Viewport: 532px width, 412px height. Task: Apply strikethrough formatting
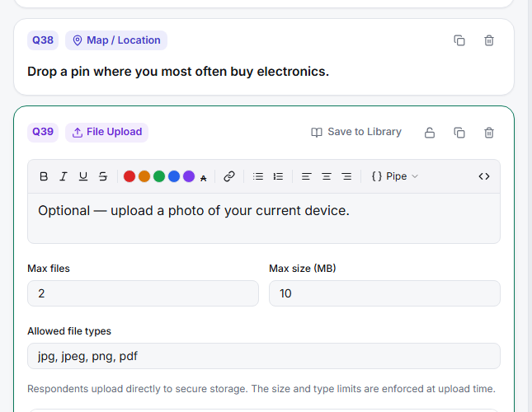103,176
